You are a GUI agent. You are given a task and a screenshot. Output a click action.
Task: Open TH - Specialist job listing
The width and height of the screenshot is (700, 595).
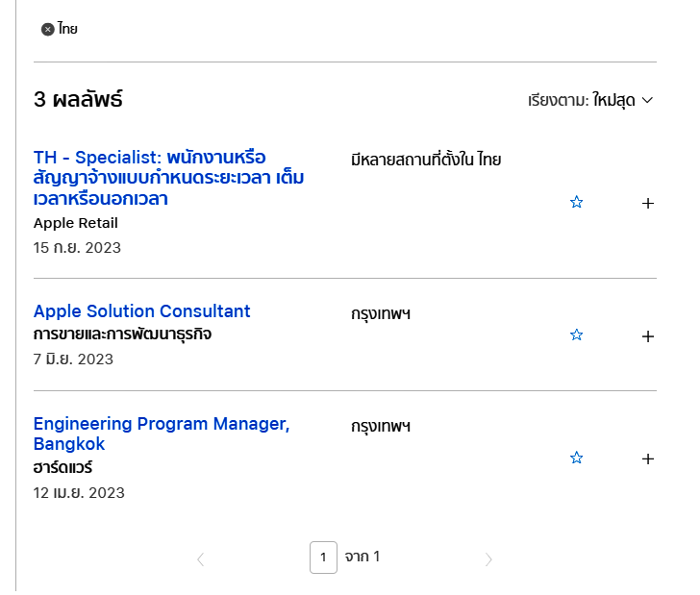pos(169,178)
